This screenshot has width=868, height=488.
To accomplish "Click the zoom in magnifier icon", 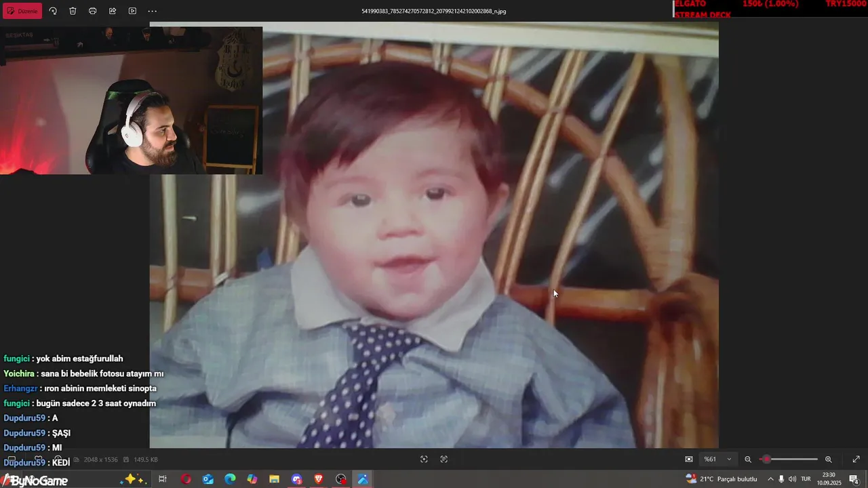I will coord(828,459).
